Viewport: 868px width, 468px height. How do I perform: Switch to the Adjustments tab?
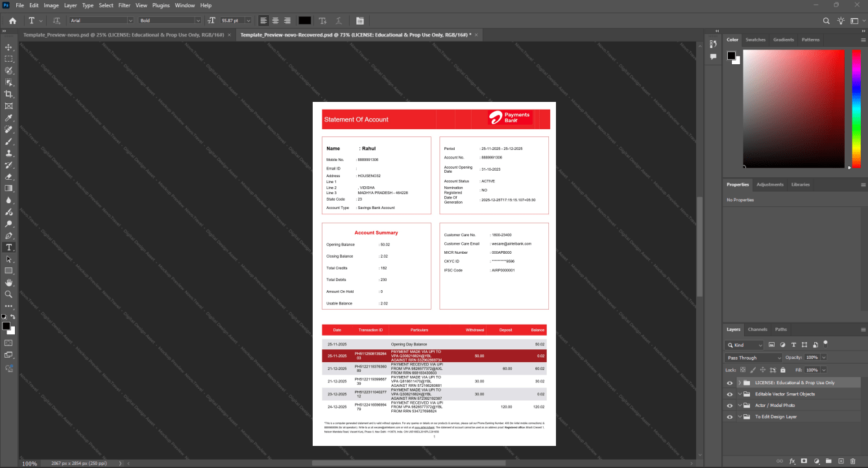coord(769,184)
